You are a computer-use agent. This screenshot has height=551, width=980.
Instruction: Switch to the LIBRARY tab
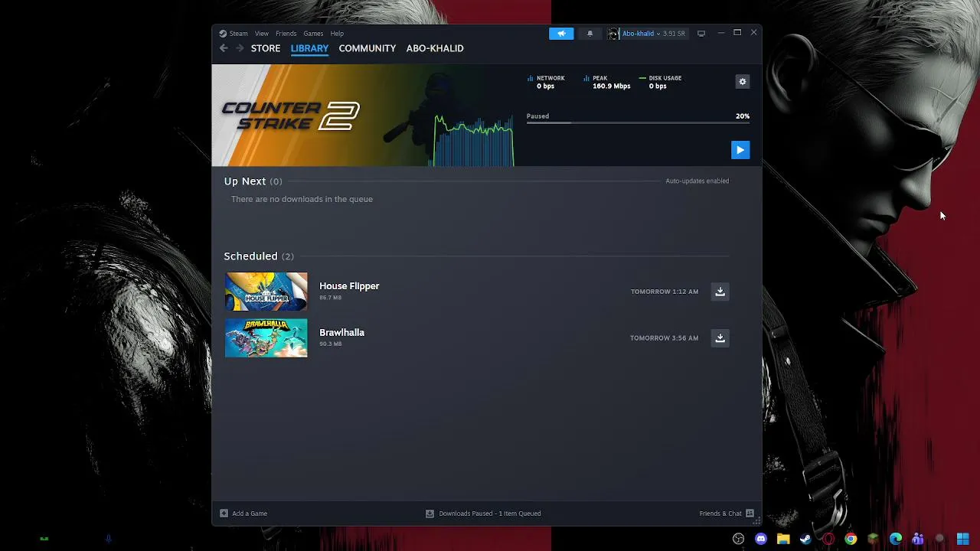click(309, 48)
